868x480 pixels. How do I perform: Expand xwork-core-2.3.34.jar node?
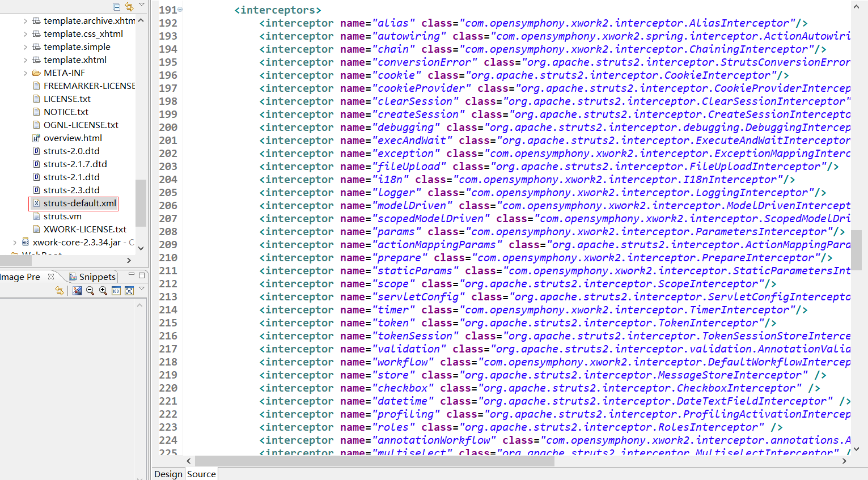(15, 243)
